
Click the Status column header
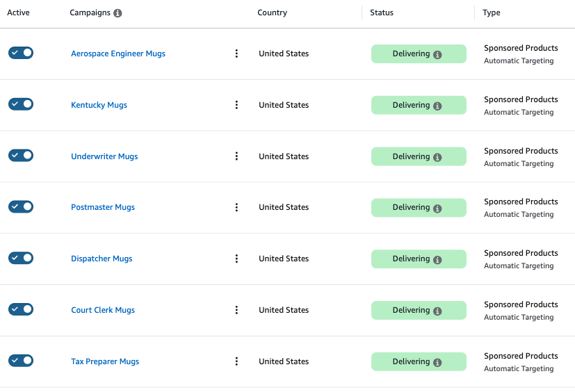[x=382, y=13]
